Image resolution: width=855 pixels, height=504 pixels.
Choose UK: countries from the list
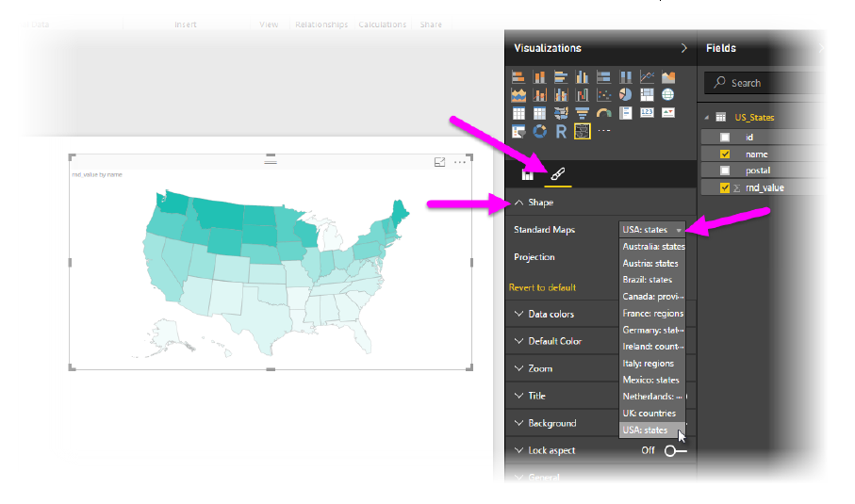click(x=652, y=413)
